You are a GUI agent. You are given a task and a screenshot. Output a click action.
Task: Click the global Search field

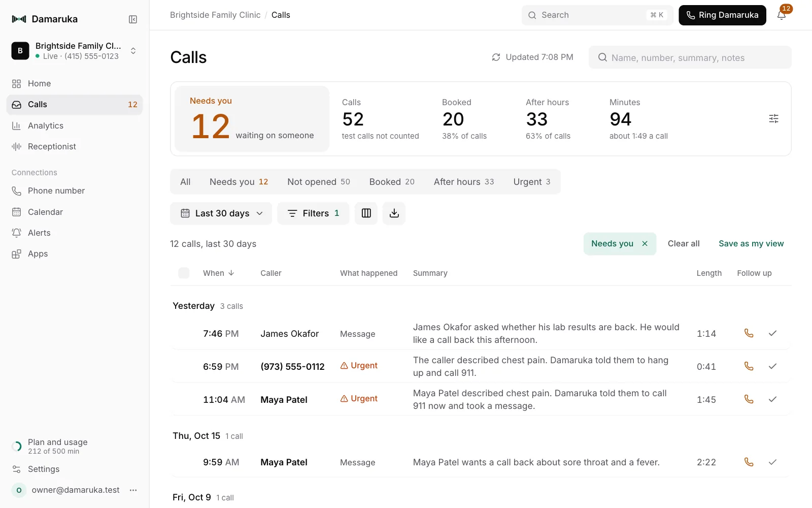click(597, 15)
